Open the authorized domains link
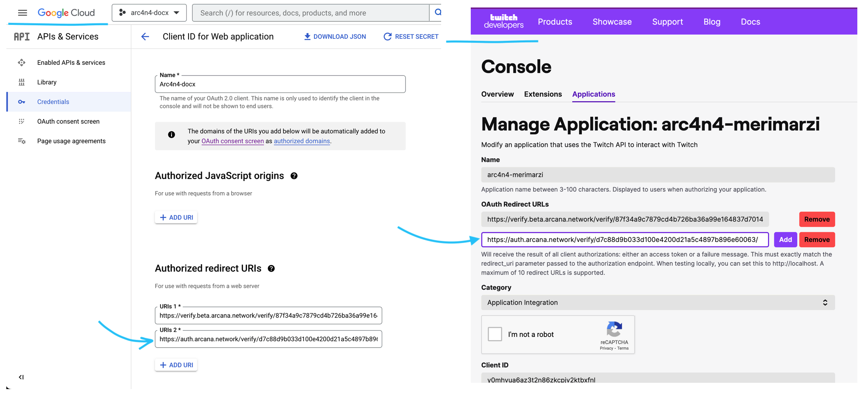The height and width of the screenshot is (397, 868). click(302, 141)
